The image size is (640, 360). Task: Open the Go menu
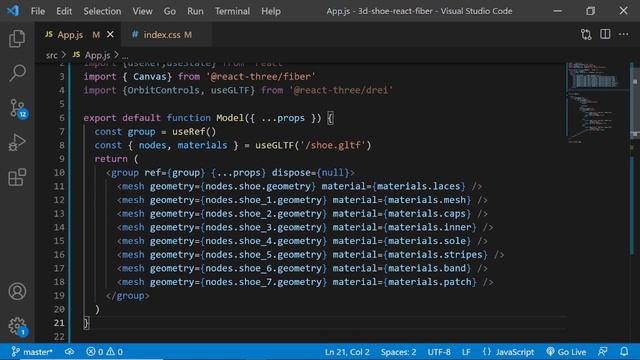(x=170, y=11)
